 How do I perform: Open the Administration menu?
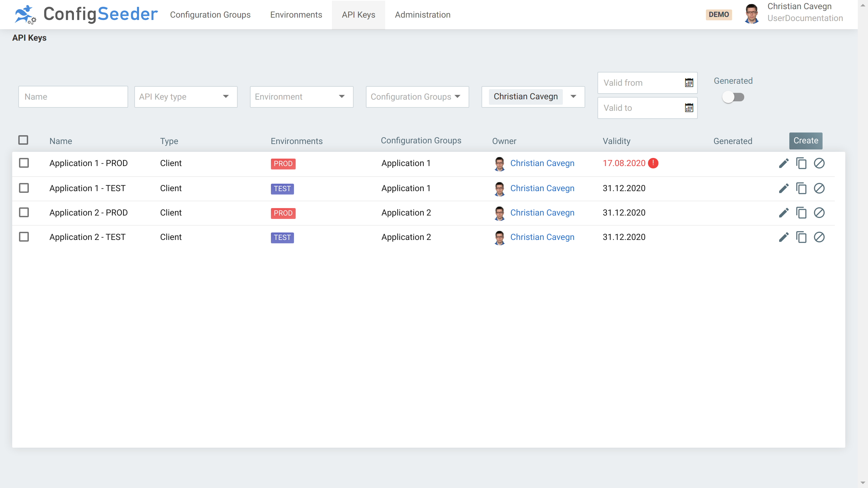click(422, 15)
